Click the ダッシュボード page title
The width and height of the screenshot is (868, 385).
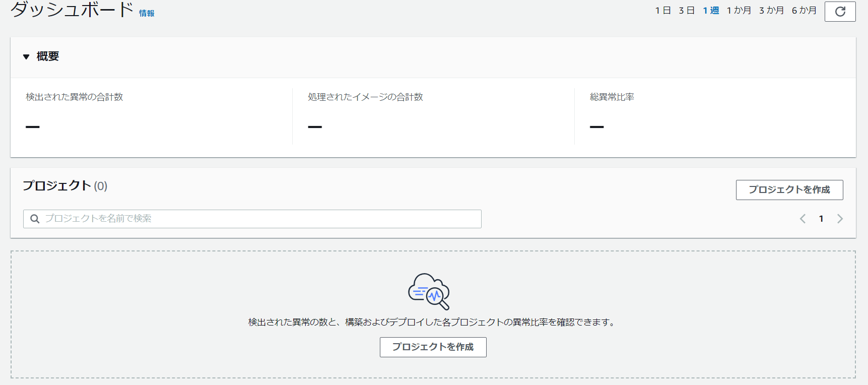(72, 9)
